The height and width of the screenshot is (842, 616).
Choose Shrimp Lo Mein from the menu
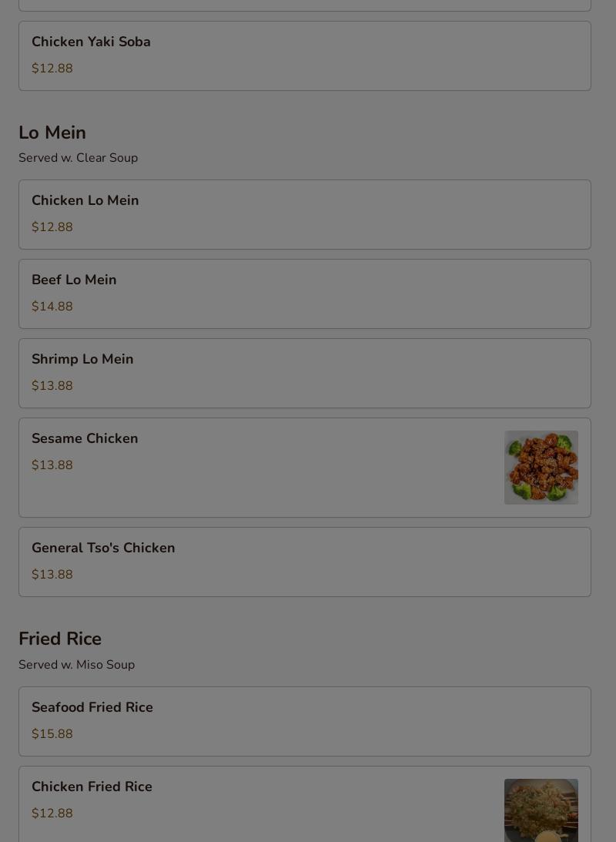[305, 373]
